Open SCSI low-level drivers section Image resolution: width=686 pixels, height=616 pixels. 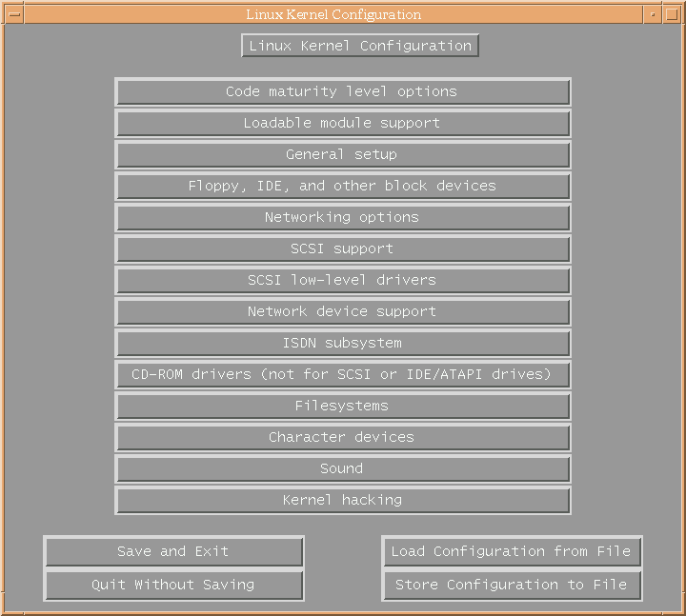(343, 281)
